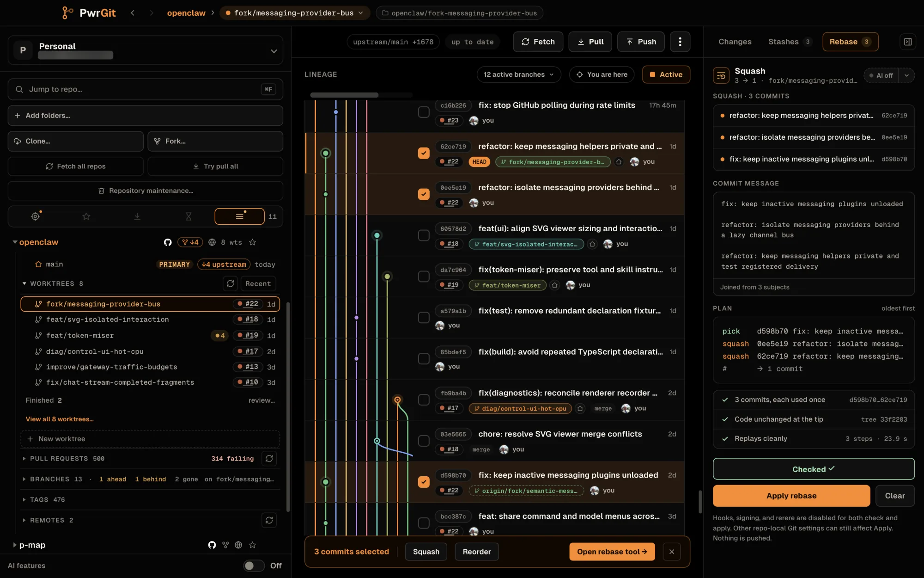Select the download filter icon

137,216
